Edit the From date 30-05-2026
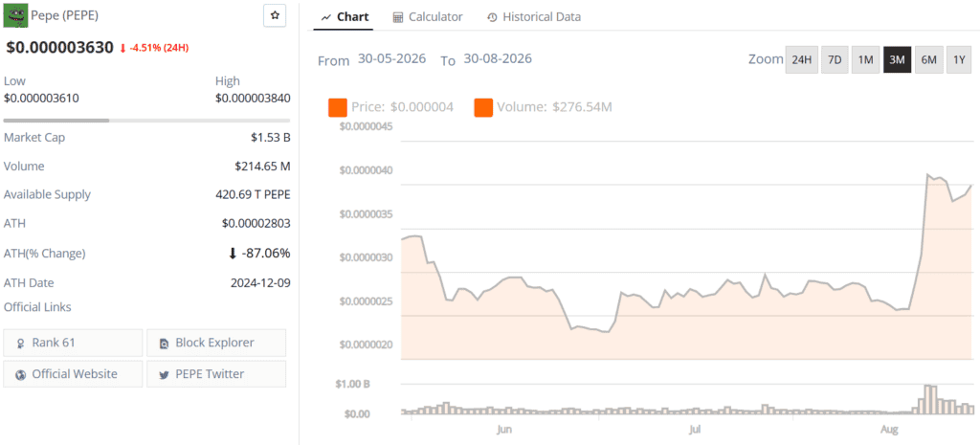 391,58
